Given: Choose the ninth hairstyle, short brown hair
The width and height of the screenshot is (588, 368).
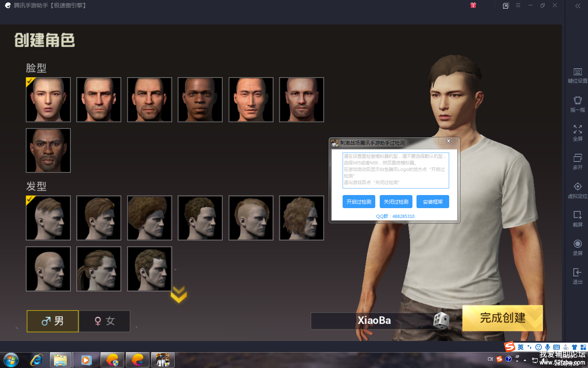Looking at the screenshot, I should pyautogui.click(x=149, y=269).
